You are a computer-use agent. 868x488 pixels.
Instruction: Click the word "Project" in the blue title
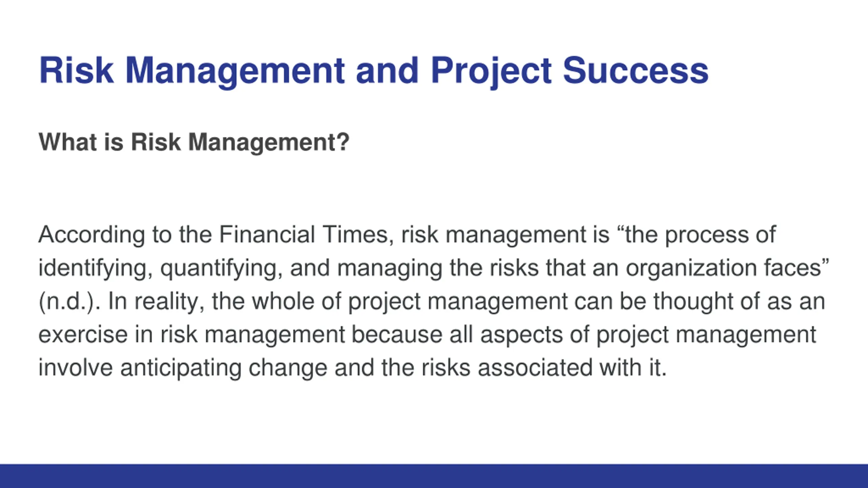click(491, 72)
